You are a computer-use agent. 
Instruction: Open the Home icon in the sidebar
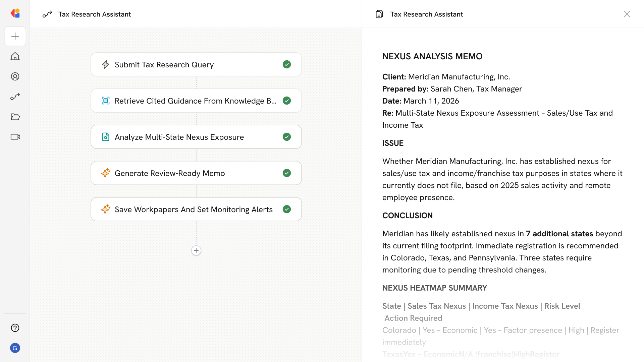point(15,56)
